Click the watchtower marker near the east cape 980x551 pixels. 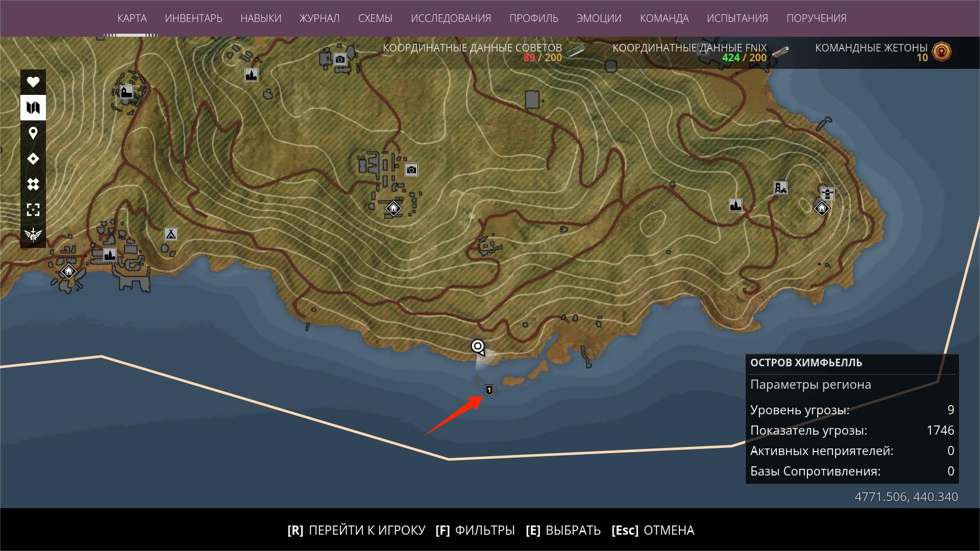[x=780, y=188]
